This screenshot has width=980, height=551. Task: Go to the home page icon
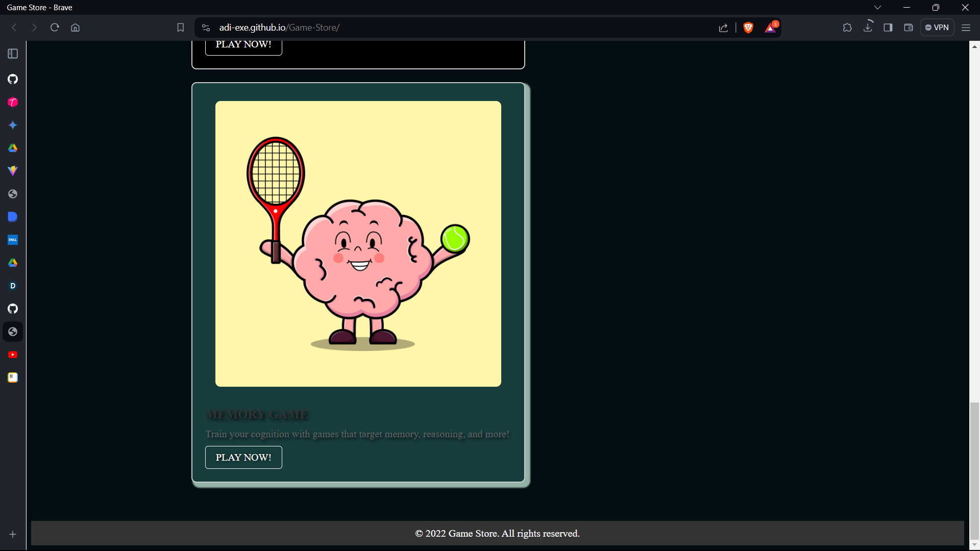[76, 28]
